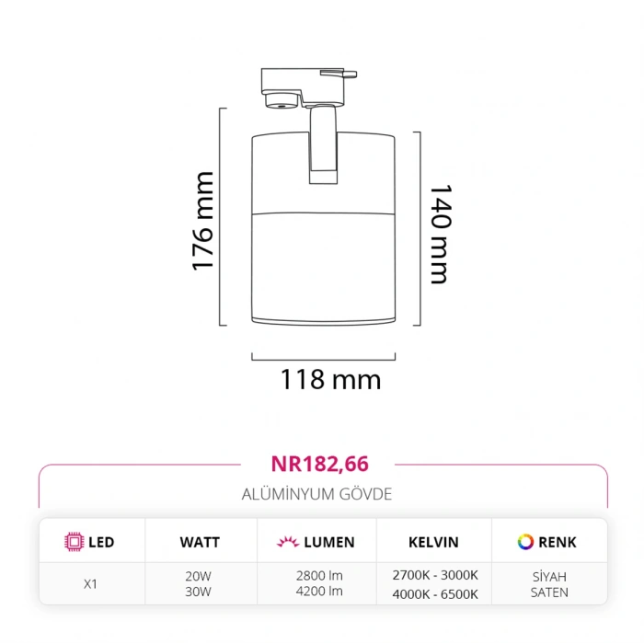Image resolution: width=644 pixels, height=644 pixels.
Task: Select the NR182,66 product code
Action: click(x=319, y=464)
